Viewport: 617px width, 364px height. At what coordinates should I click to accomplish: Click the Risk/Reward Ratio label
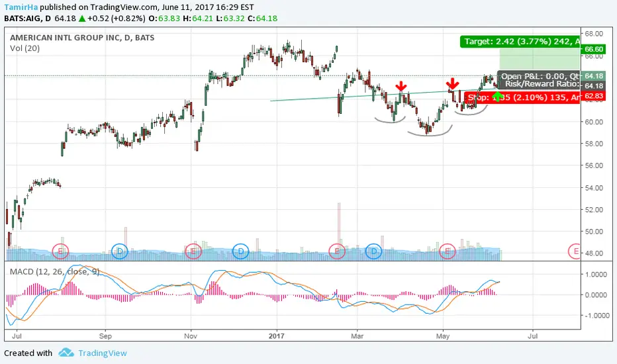click(542, 84)
